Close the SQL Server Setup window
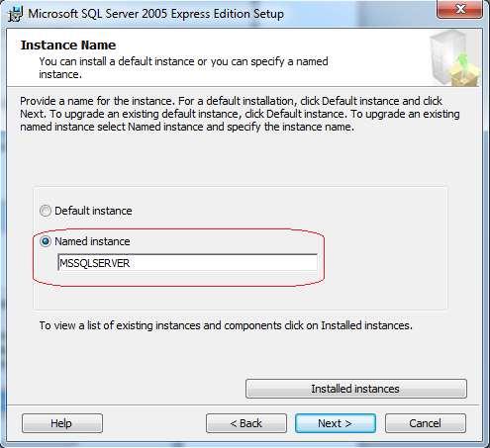Screen dimensions: 490x448 [460, 9]
